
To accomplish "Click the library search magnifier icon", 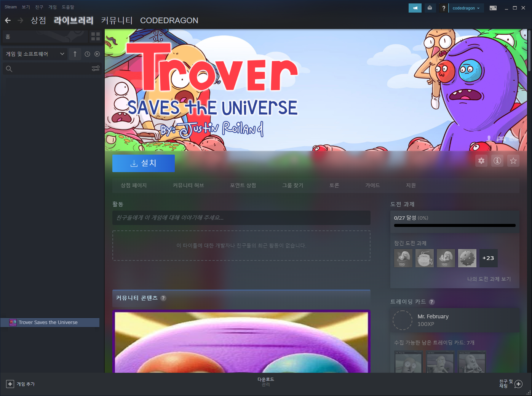I will [9, 69].
